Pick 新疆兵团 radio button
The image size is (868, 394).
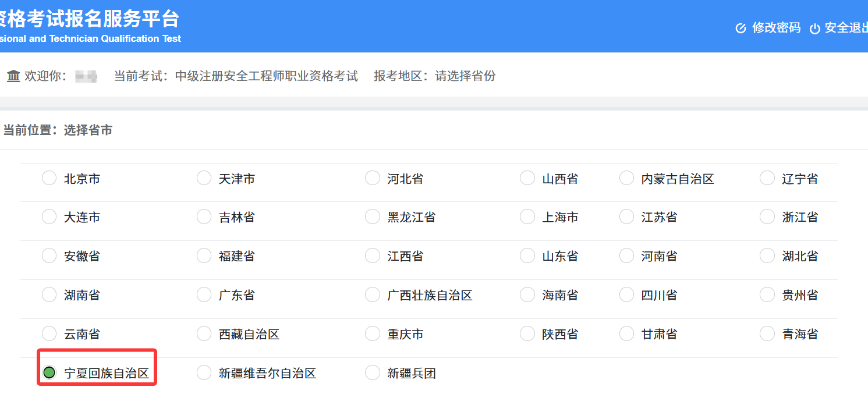tap(372, 373)
